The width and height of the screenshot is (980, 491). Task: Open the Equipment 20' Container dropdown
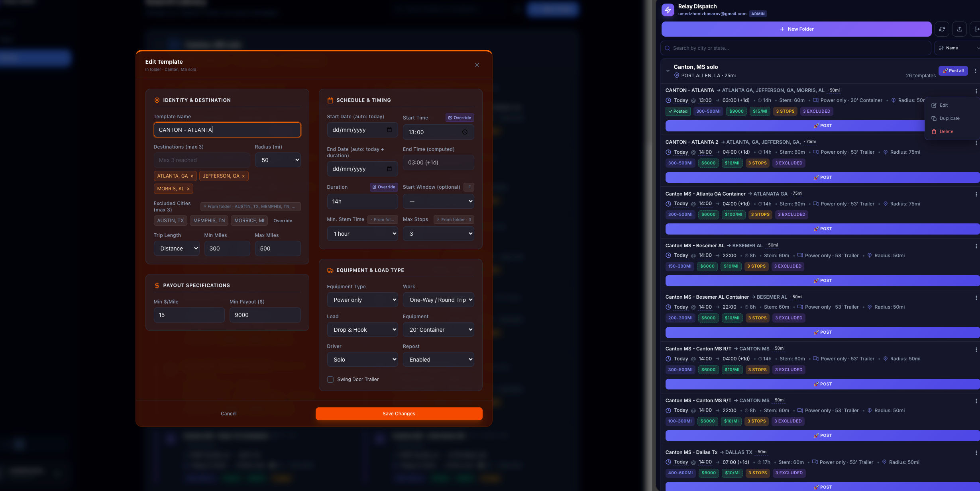438,330
